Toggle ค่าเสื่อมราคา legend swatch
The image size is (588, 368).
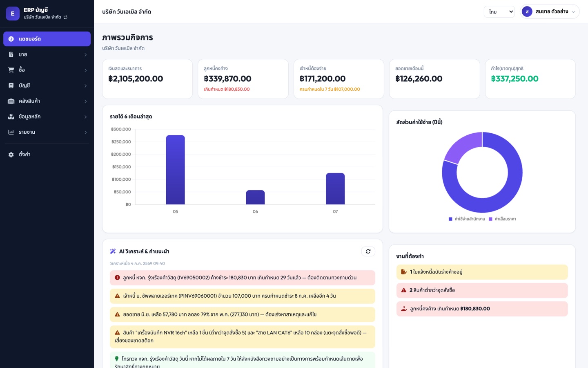[490, 219]
